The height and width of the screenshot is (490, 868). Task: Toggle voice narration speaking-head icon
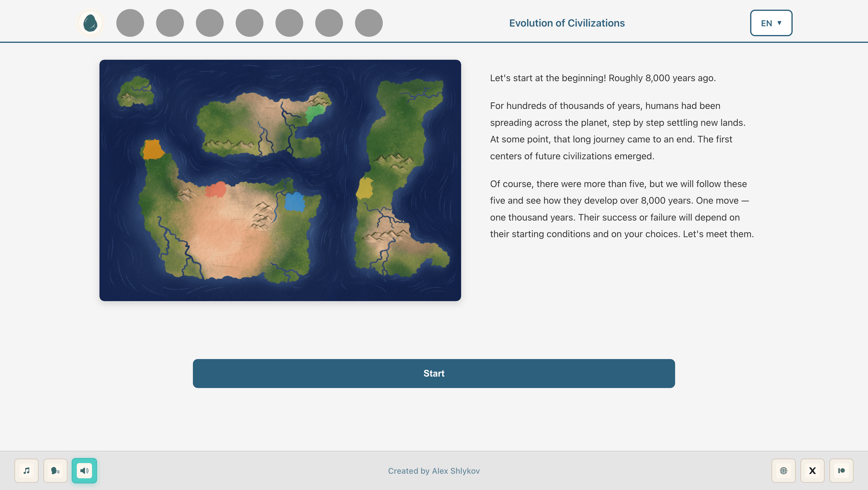click(55, 470)
